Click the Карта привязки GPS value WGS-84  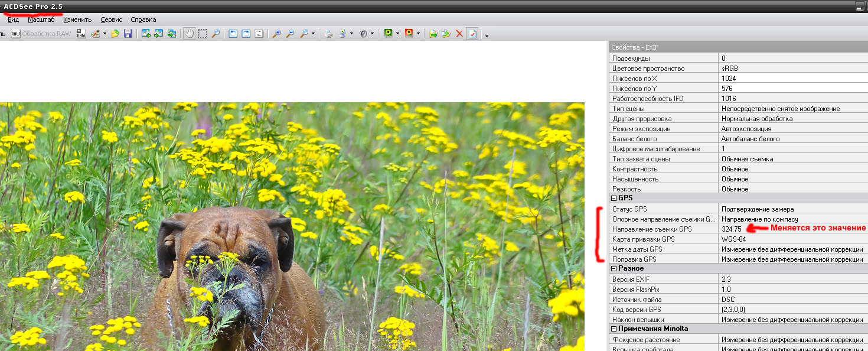tap(734, 239)
